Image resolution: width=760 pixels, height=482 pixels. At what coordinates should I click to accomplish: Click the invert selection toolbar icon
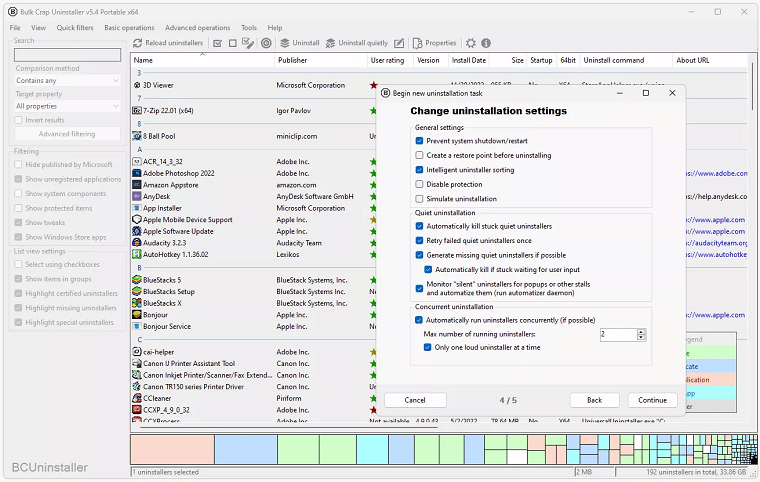[248, 43]
